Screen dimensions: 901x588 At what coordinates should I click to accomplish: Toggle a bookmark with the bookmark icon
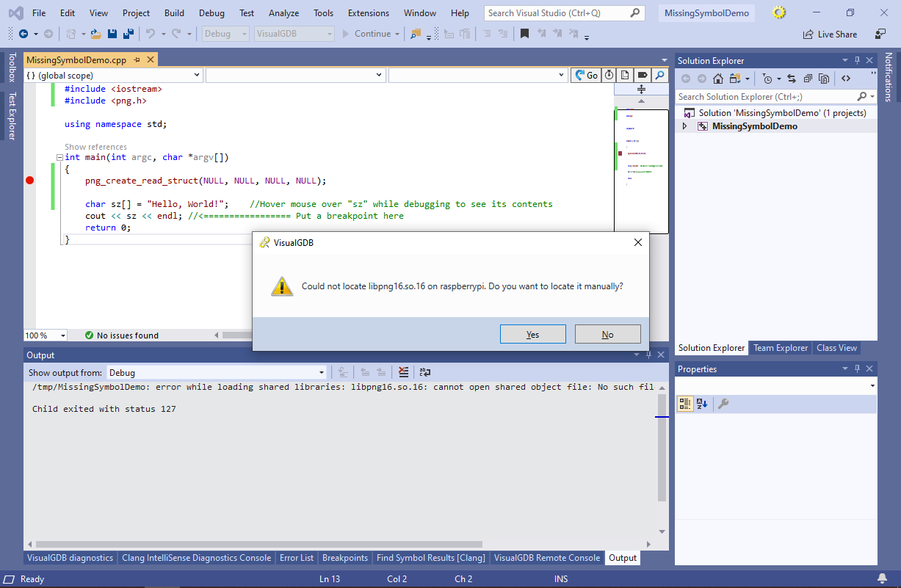[524, 34]
